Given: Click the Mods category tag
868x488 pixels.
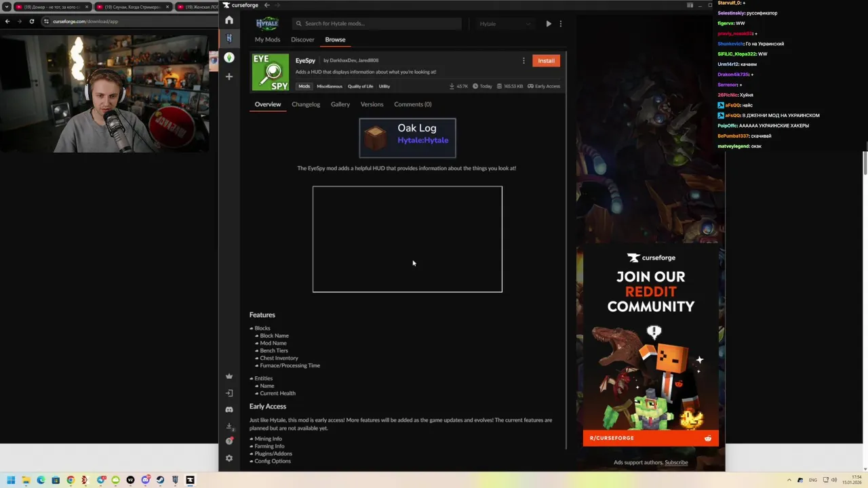Looking at the screenshot, I should click(x=304, y=86).
